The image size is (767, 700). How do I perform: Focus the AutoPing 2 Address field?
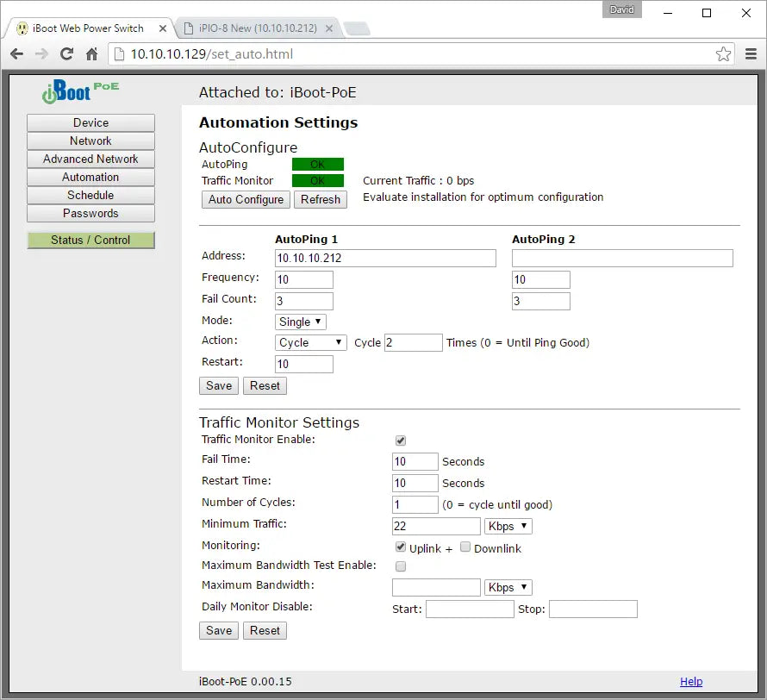(622, 259)
